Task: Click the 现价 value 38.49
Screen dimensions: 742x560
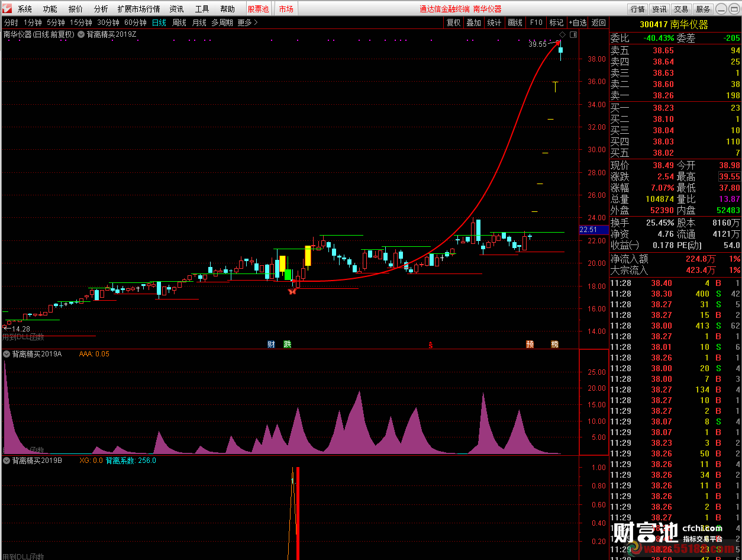Action: 663,165
